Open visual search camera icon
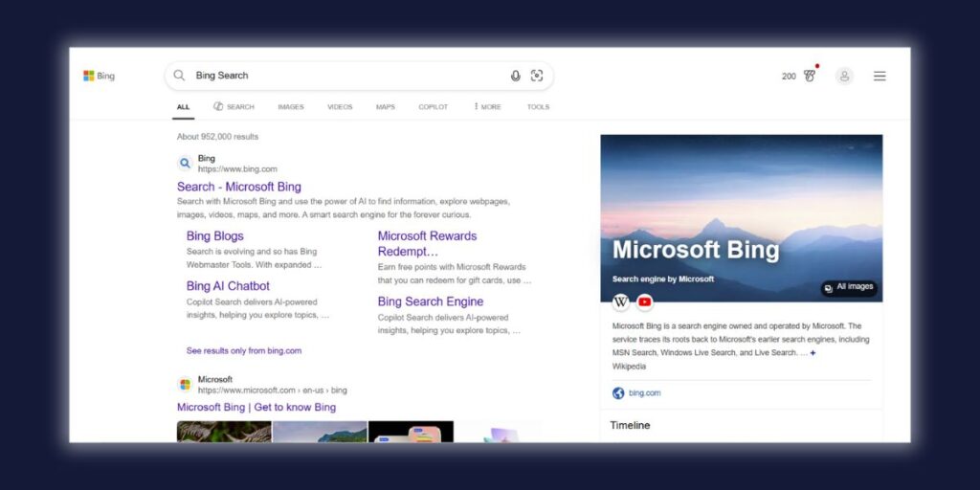The image size is (980, 490). point(537,76)
